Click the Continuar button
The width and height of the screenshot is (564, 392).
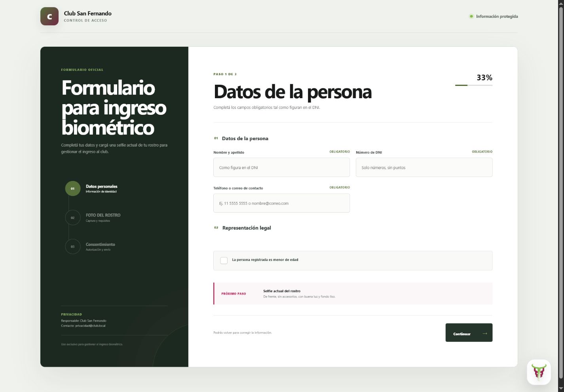(x=469, y=333)
